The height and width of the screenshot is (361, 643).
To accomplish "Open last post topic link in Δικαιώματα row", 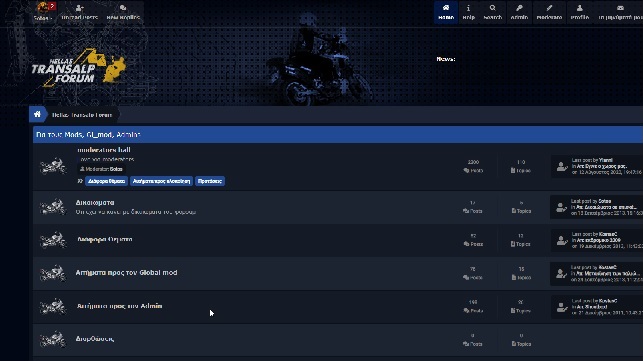I will click(607, 207).
